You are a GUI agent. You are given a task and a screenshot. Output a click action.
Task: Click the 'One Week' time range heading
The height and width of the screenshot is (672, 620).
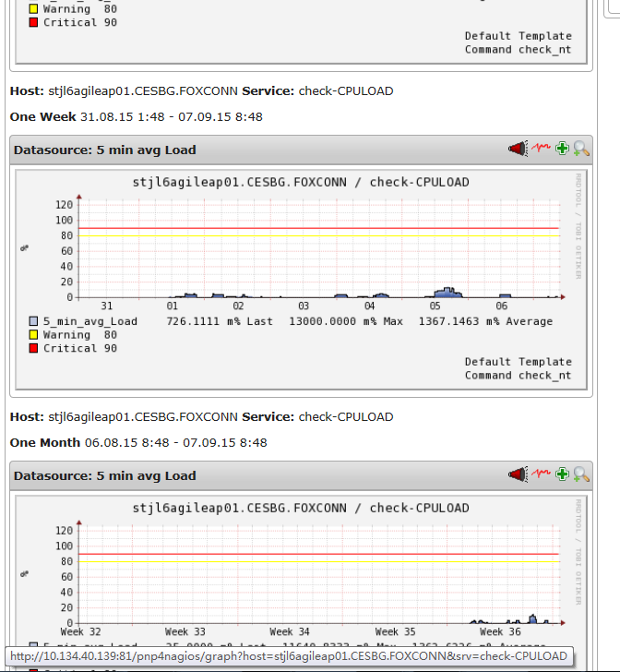click(x=42, y=117)
